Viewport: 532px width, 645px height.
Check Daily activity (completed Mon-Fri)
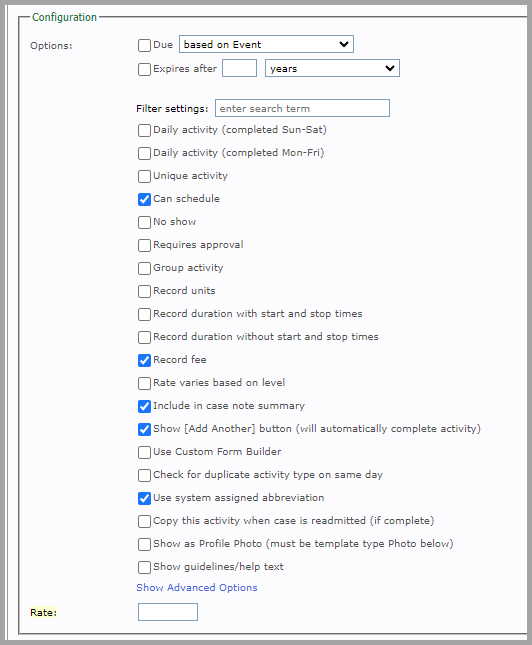pyautogui.click(x=144, y=153)
